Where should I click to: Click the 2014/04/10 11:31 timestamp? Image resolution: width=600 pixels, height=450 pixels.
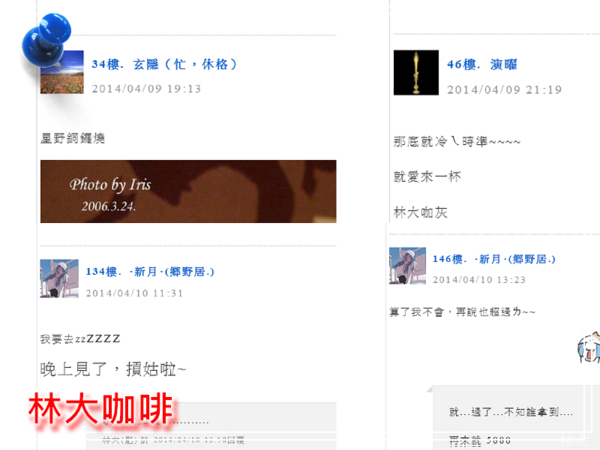click(x=134, y=293)
